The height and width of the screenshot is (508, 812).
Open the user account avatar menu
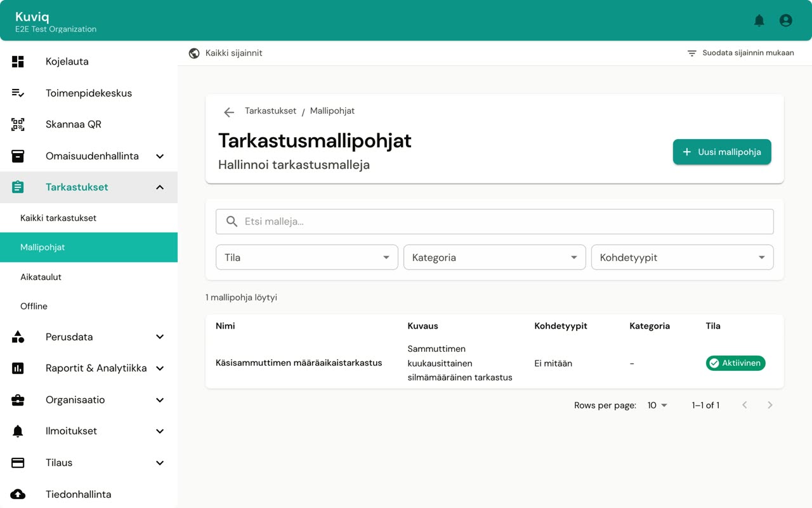(x=786, y=20)
